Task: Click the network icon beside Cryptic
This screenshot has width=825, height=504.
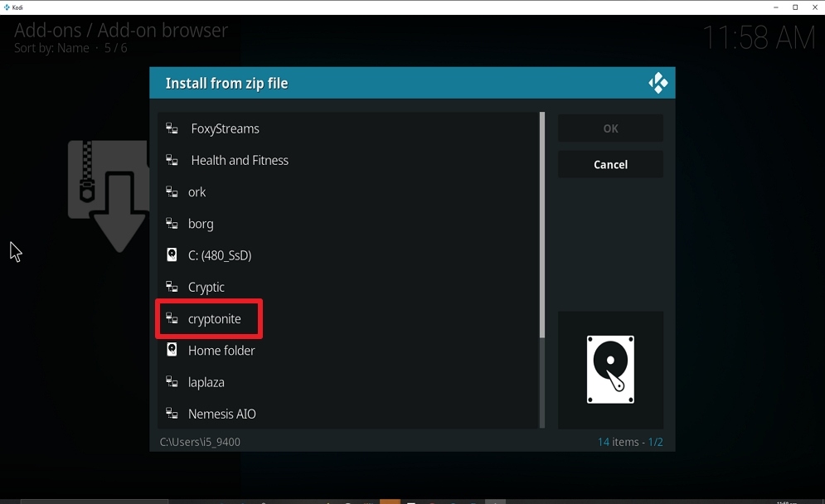Action: [x=172, y=287]
